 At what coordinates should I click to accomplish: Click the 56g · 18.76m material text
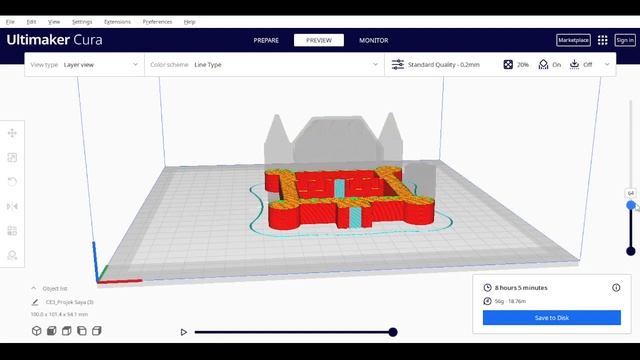(x=510, y=301)
